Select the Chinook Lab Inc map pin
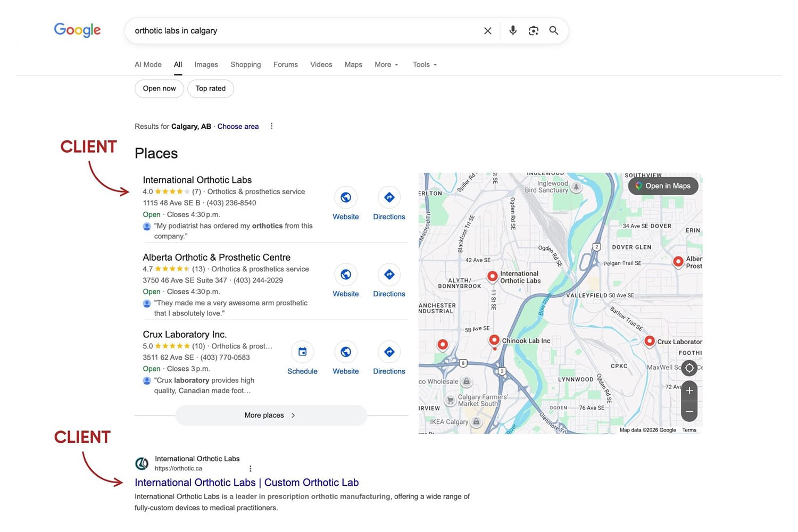 [x=494, y=340]
